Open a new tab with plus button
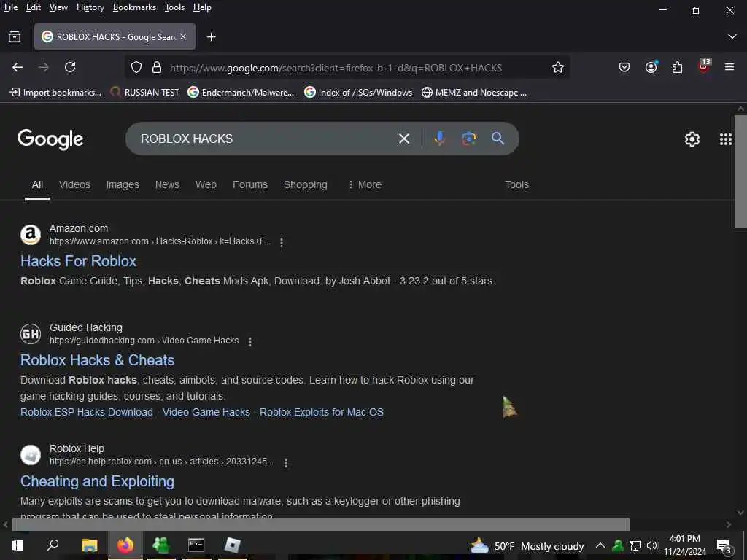This screenshot has height=560, width=747. [x=211, y=37]
